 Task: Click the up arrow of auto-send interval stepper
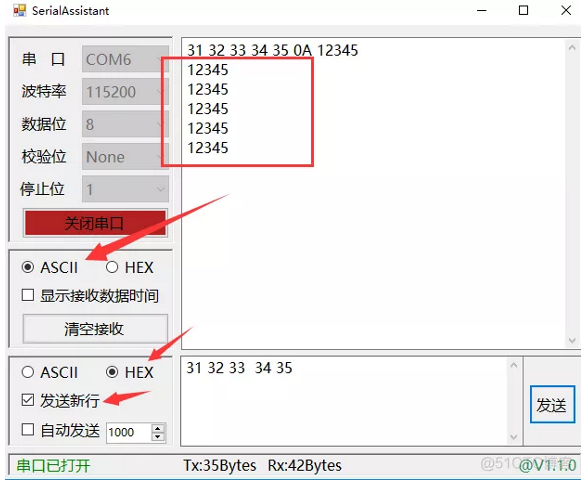click(x=158, y=428)
